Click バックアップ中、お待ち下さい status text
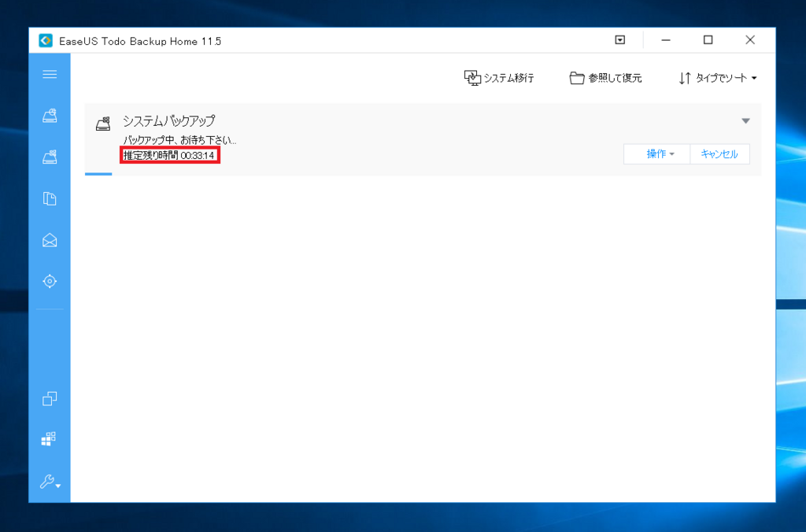Viewport: 806px width, 532px height. pos(179,140)
